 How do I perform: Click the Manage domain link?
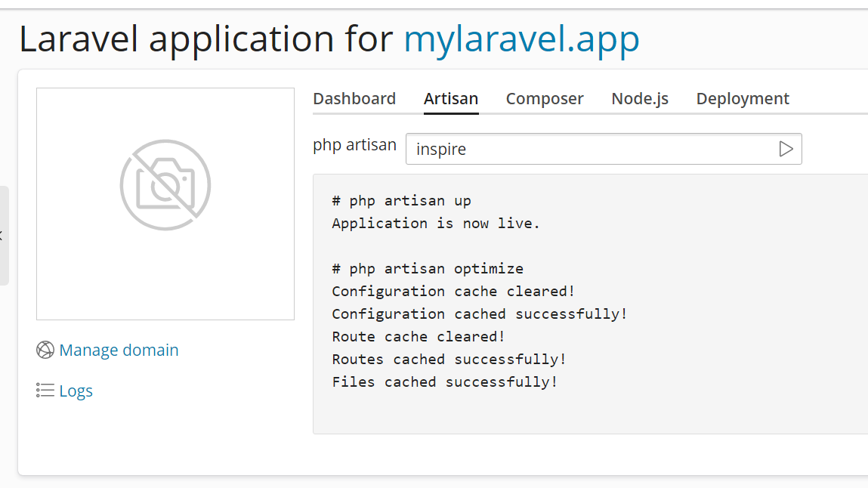[119, 350]
